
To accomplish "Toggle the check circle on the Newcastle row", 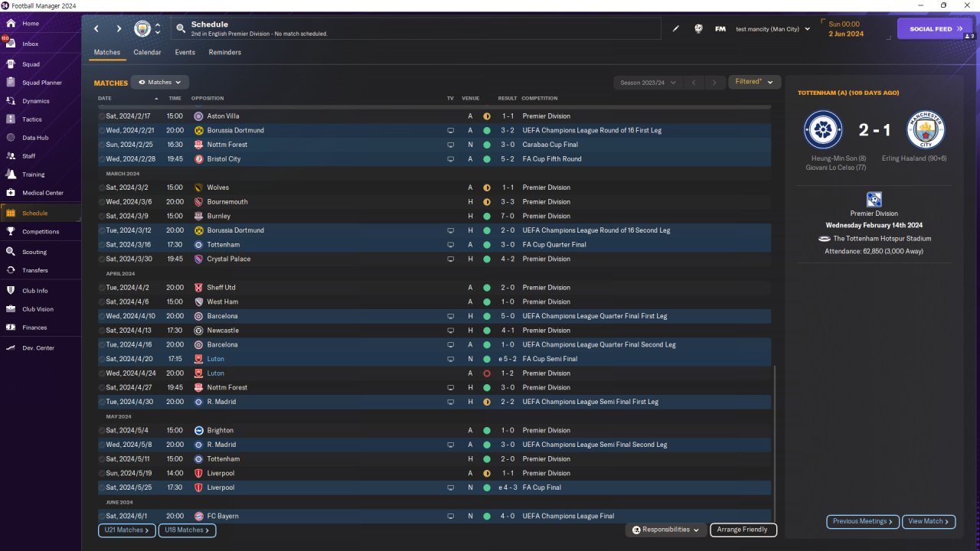I will [102, 331].
